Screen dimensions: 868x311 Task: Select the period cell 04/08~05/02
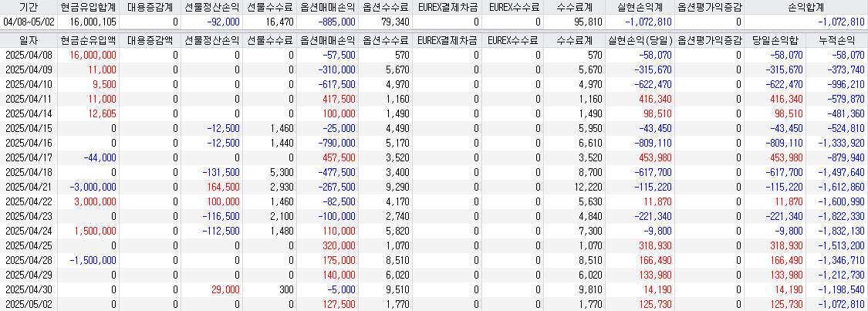[28, 22]
